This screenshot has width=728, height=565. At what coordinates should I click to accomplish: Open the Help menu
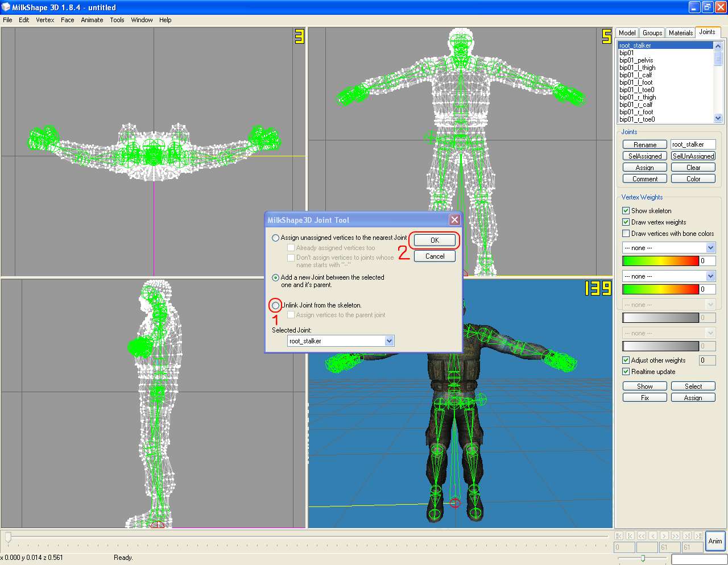point(165,20)
